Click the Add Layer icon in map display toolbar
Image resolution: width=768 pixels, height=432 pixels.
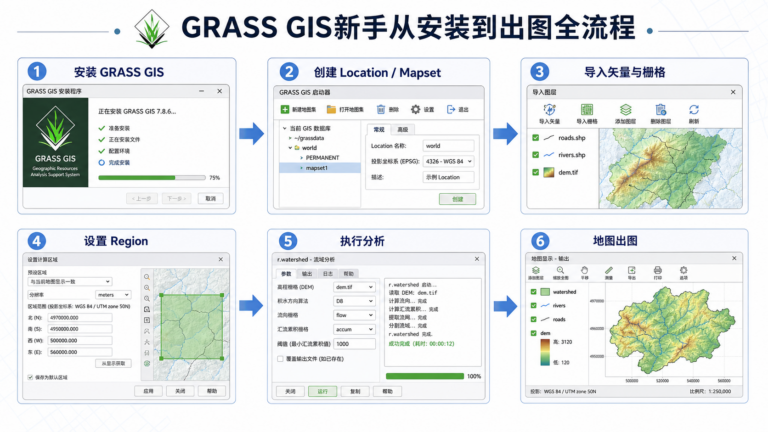[535, 270]
